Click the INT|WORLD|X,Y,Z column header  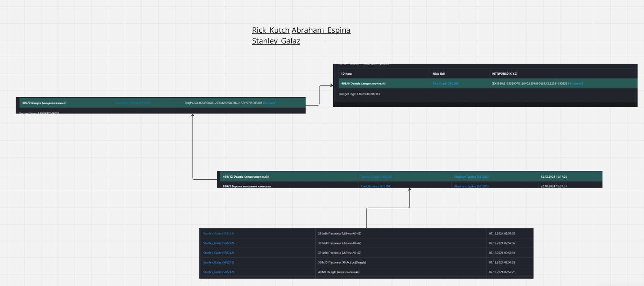click(504, 74)
